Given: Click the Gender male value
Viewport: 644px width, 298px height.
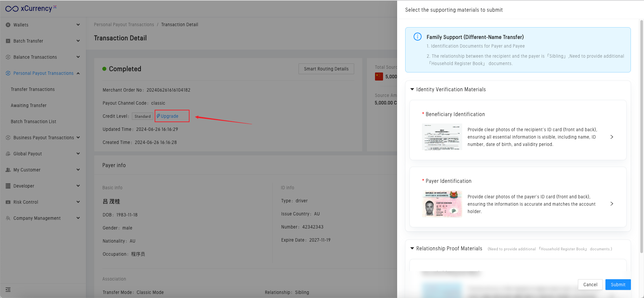Looking at the screenshot, I should coord(127,228).
